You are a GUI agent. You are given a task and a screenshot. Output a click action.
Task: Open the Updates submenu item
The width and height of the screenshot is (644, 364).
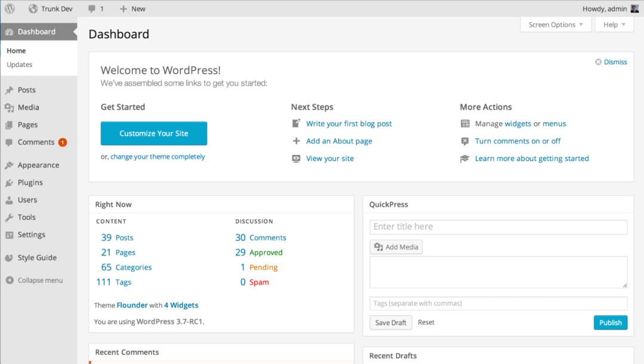pyautogui.click(x=19, y=64)
